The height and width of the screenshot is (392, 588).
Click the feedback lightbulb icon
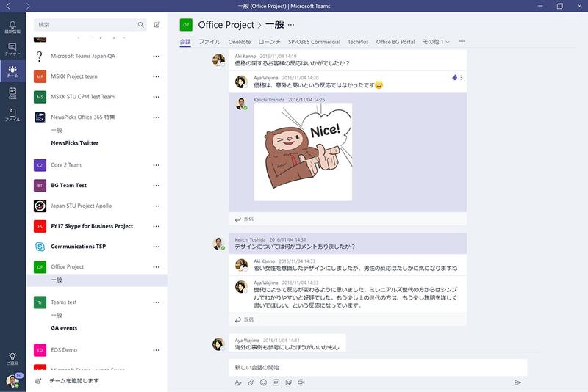12,358
